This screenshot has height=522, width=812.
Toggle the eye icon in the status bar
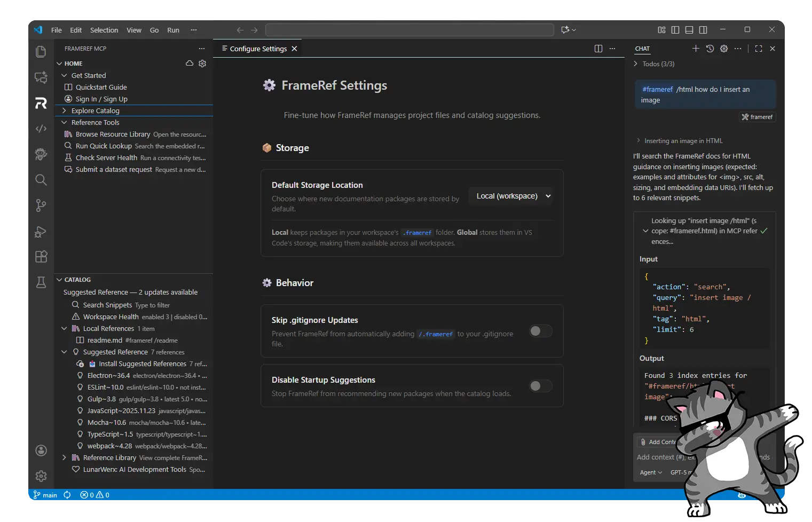coord(742,495)
